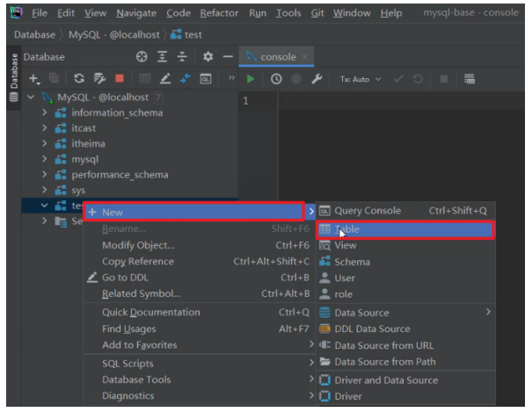Open Database panel settings gear

208,56
